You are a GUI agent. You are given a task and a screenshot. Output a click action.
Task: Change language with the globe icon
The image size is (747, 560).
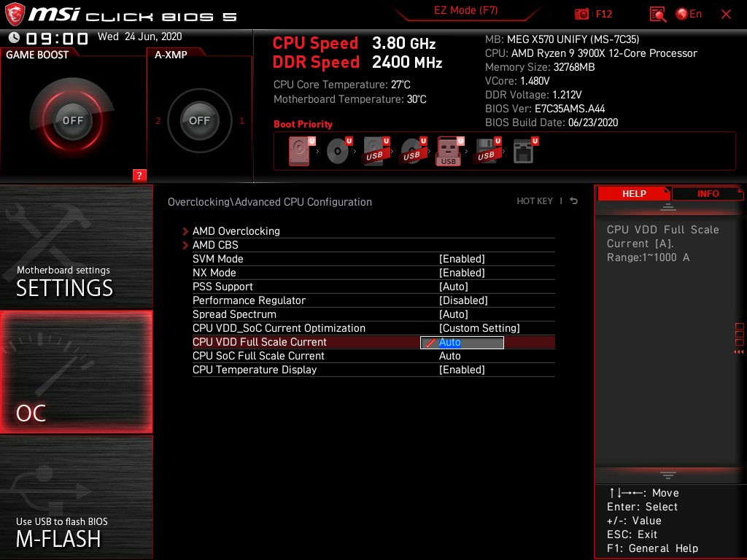pyautogui.click(x=682, y=15)
